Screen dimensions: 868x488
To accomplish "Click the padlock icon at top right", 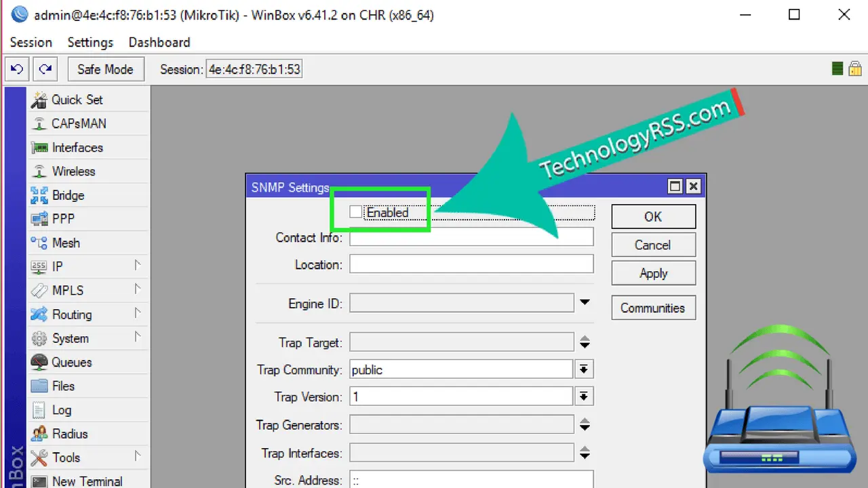I will pos(854,68).
